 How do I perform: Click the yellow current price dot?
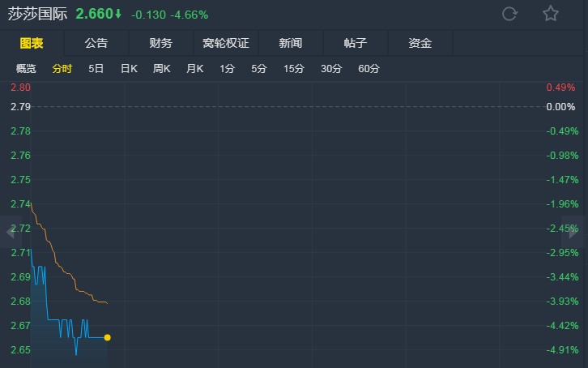[x=108, y=337]
